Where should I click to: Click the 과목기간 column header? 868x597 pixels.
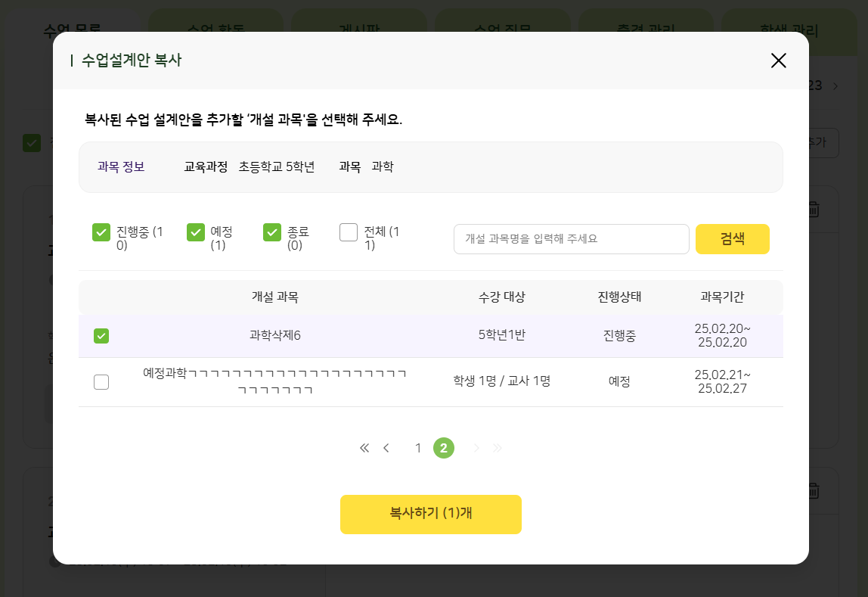click(722, 297)
